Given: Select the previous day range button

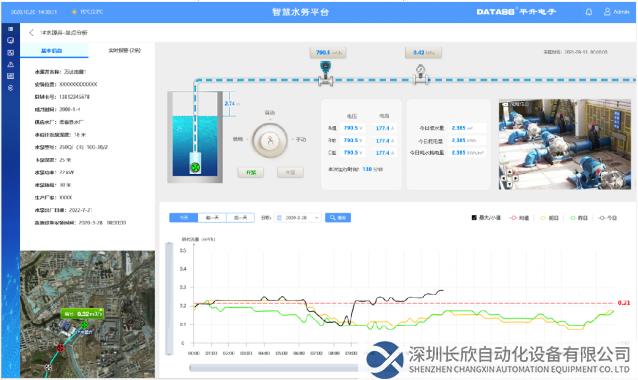Looking at the screenshot, I should pyautogui.click(x=212, y=218).
